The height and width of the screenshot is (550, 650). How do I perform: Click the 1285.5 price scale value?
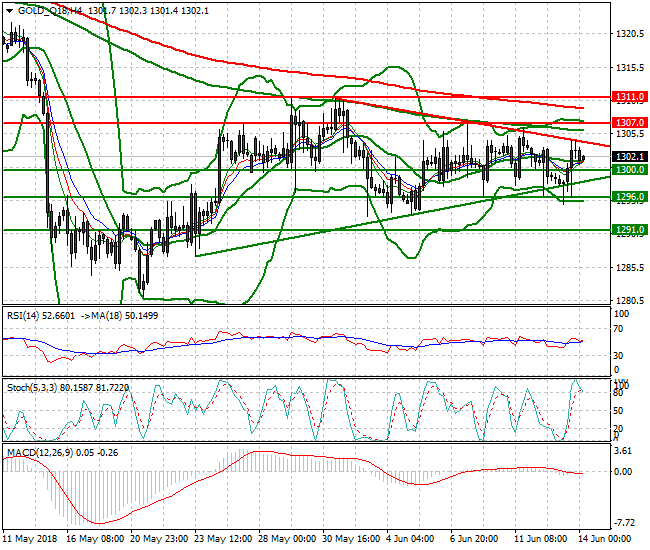[630, 267]
